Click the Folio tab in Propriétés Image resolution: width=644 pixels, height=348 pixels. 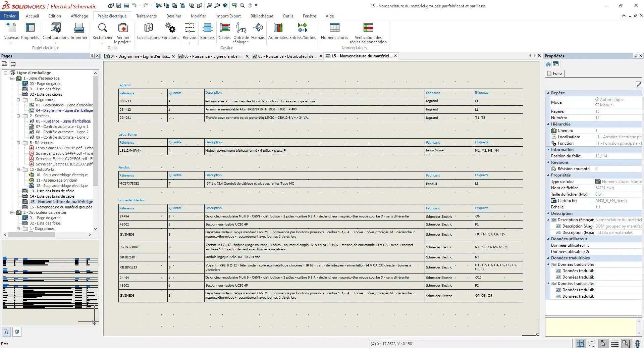pyautogui.click(x=554, y=73)
